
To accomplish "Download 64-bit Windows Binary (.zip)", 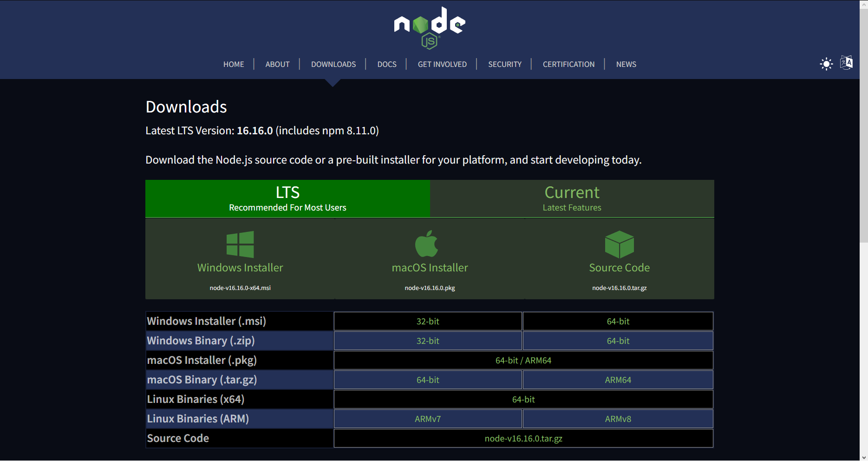I will pos(618,341).
